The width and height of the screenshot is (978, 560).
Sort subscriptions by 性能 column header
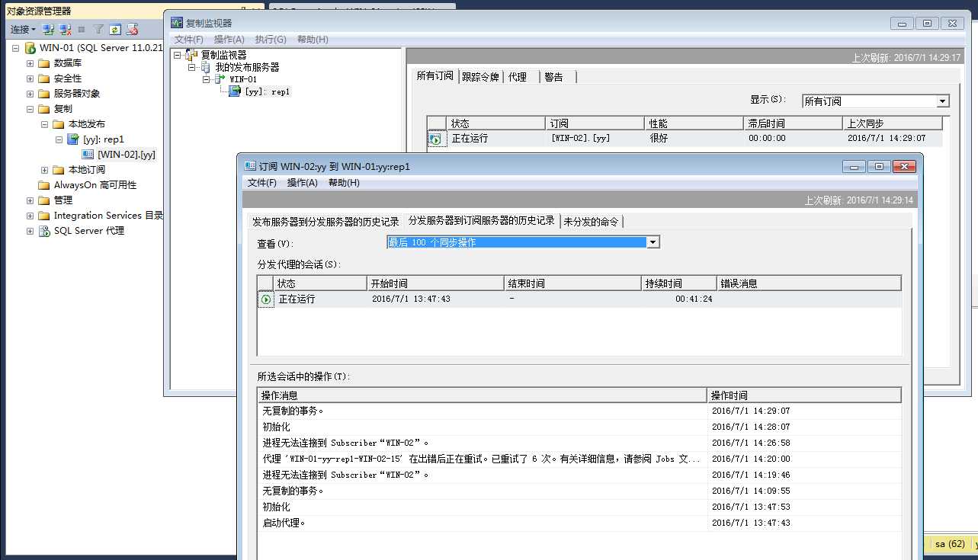coord(694,123)
